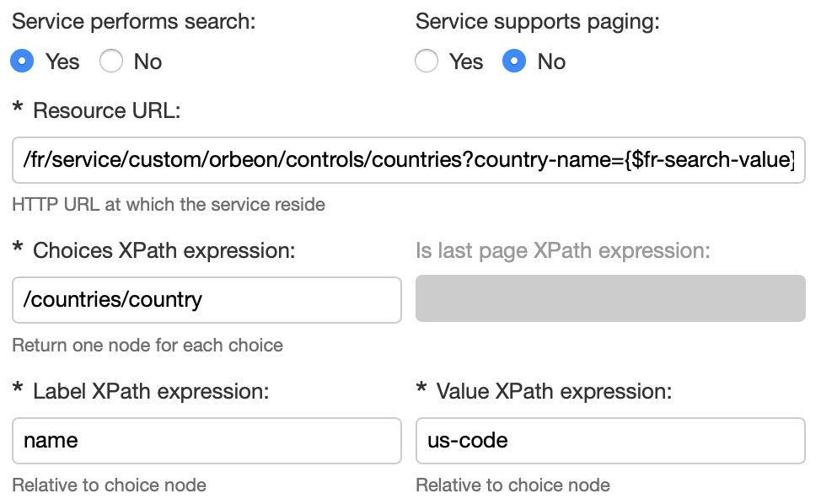Image resolution: width=821 pixels, height=504 pixels.
Task: Click the 'Return one node for each choice' hint
Action: 148,346
